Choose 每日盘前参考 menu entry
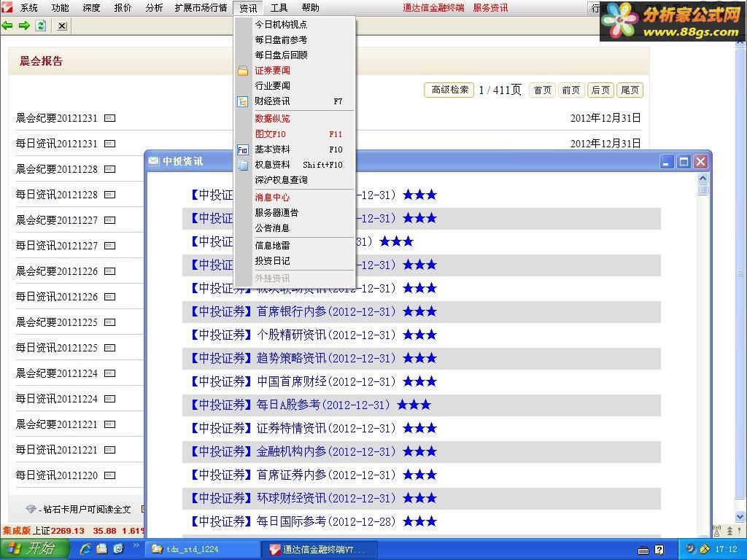 tap(295, 39)
